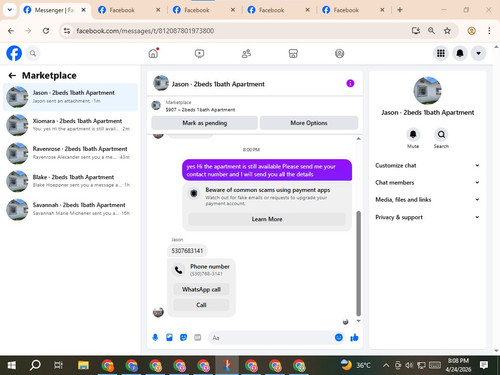Screen dimensions: 500x375
Task: Click the Facebook logo icon
Action: pos(14,53)
